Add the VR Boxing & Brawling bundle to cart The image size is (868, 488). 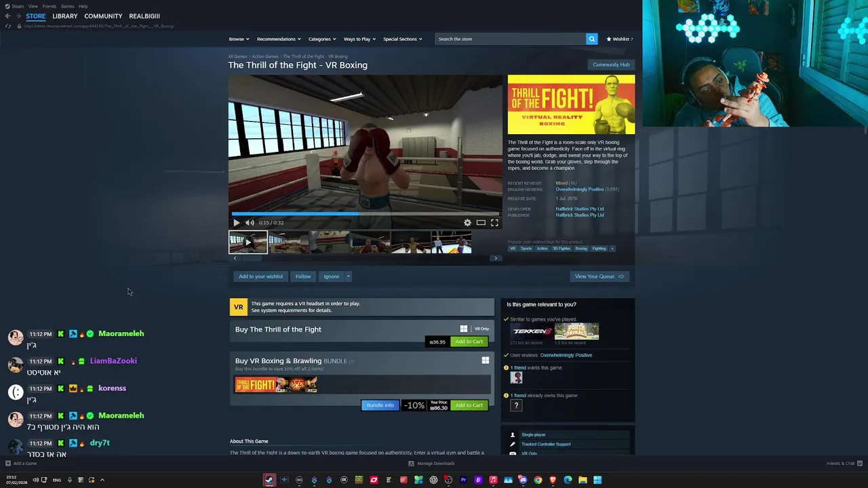[x=469, y=405]
